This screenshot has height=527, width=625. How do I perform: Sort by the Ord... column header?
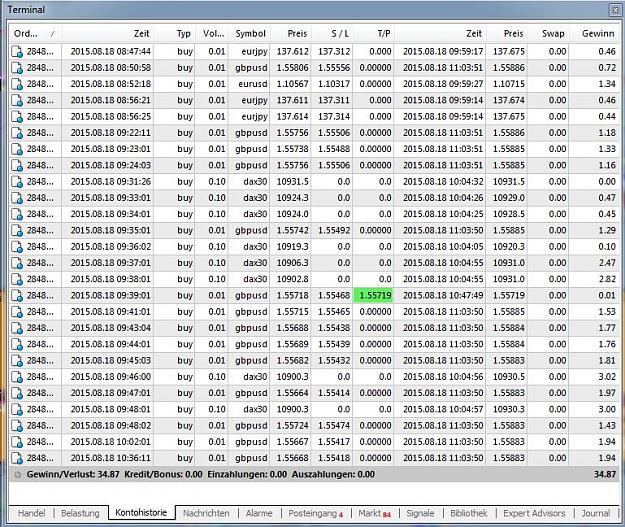pos(35,34)
